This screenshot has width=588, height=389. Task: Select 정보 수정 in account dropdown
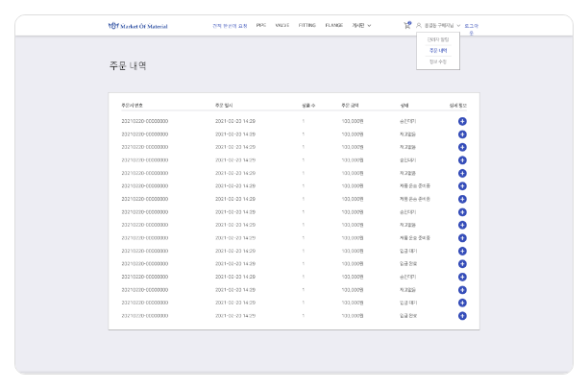pyautogui.click(x=438, y=61)
